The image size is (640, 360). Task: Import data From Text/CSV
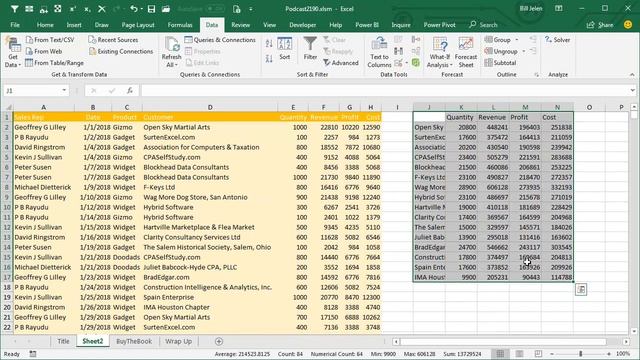pyautogui.click(x=50, y=40)
